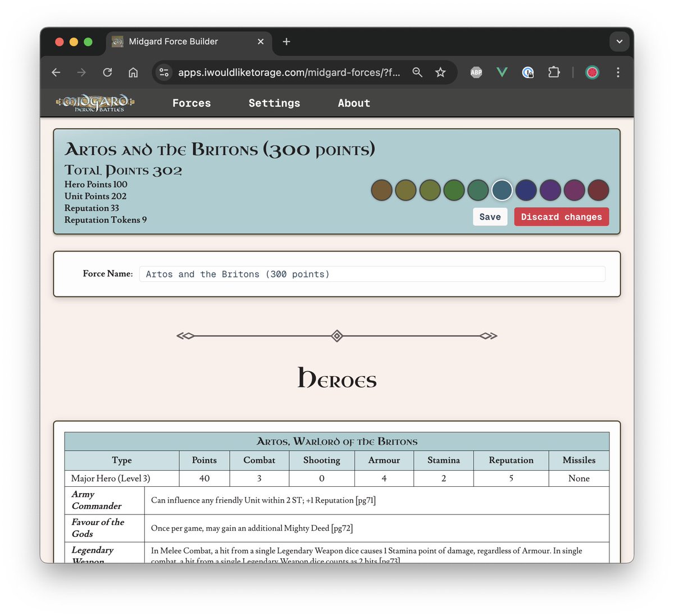Click the circular lock extension icon

coord(528,72)
